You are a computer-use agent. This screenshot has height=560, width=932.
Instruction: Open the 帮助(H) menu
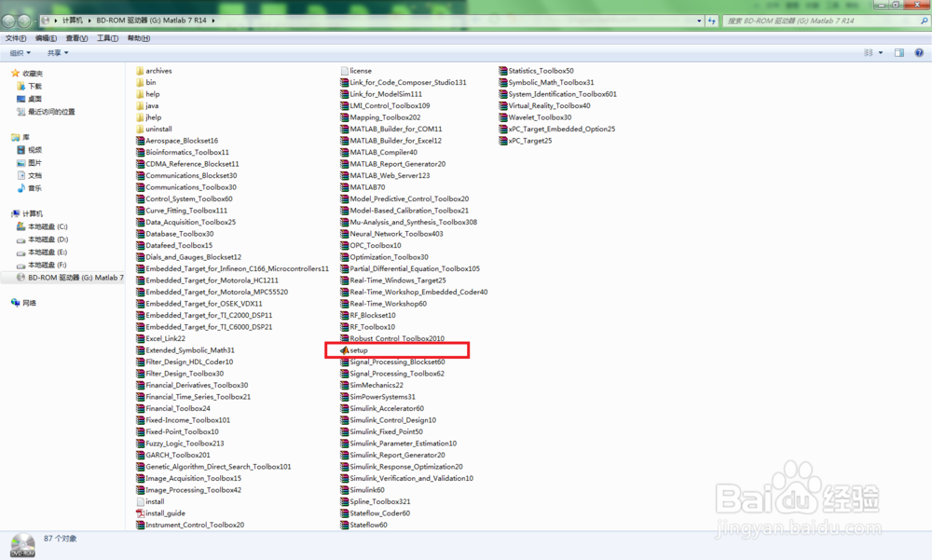(139, 38)
